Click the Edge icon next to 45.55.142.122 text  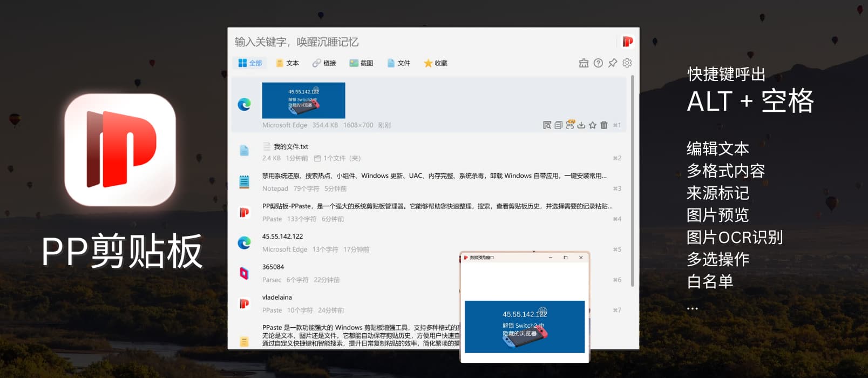coord(244,243)
